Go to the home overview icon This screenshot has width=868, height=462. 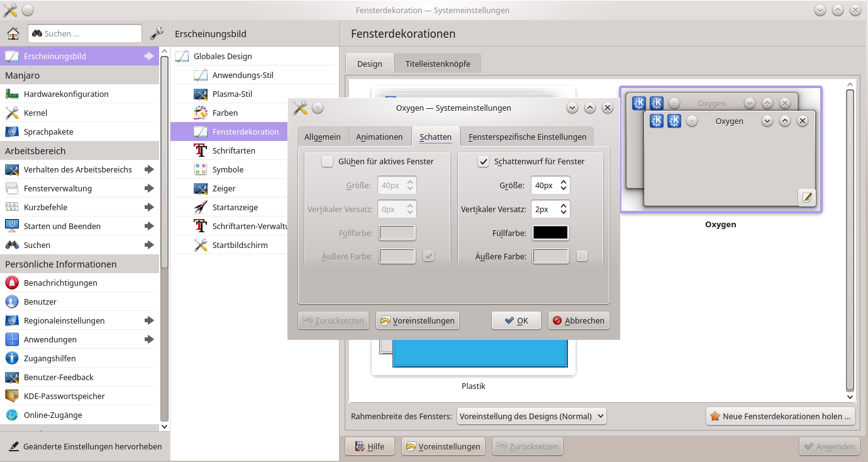pyautogui.click(x=13, y=33)
